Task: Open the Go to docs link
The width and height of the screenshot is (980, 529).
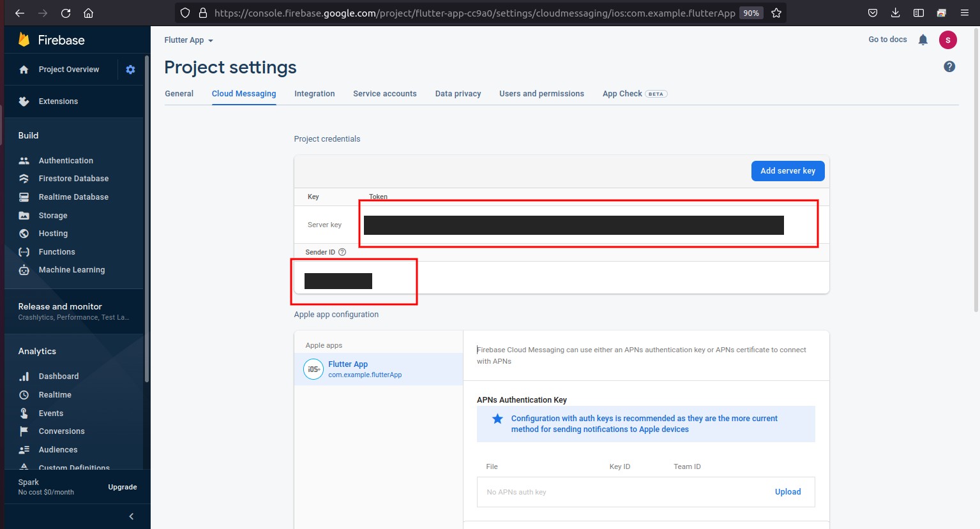Action: pyautogui.click(x=887, y=40)
